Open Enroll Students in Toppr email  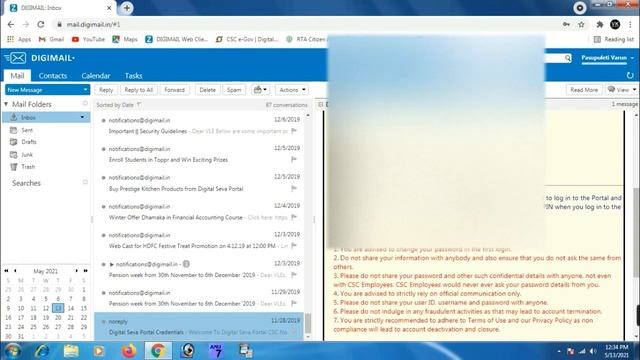click(200, 154)
